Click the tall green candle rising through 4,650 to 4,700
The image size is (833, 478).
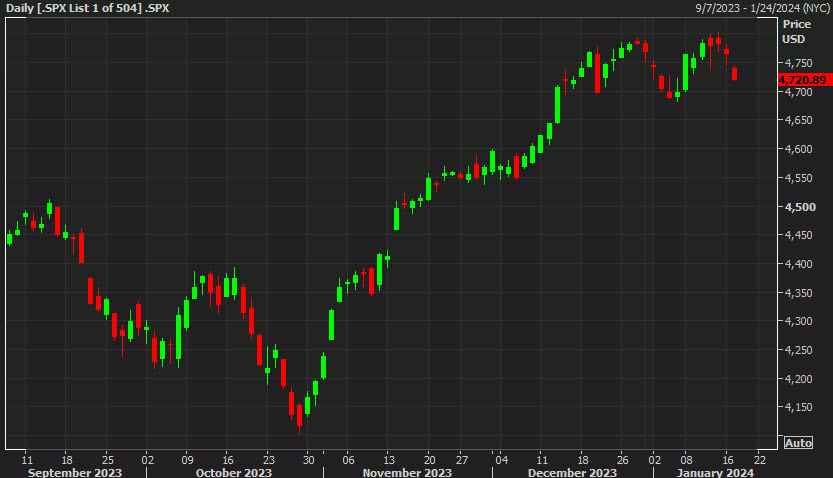tap(558, 105)
